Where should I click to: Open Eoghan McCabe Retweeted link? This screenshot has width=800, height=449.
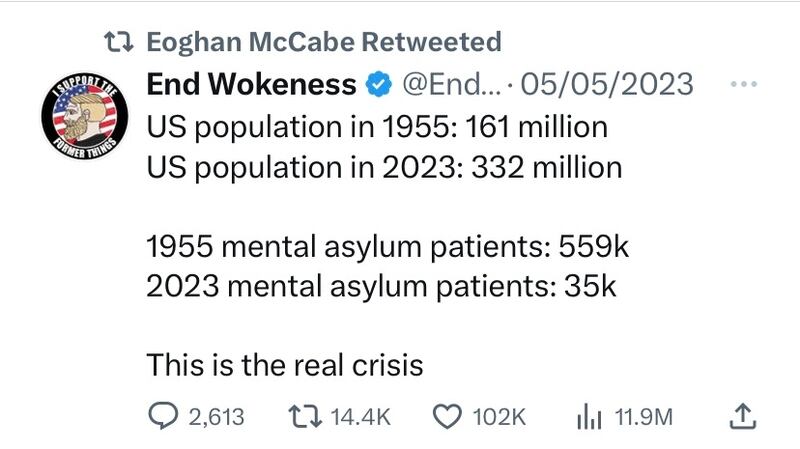(322, 42)
